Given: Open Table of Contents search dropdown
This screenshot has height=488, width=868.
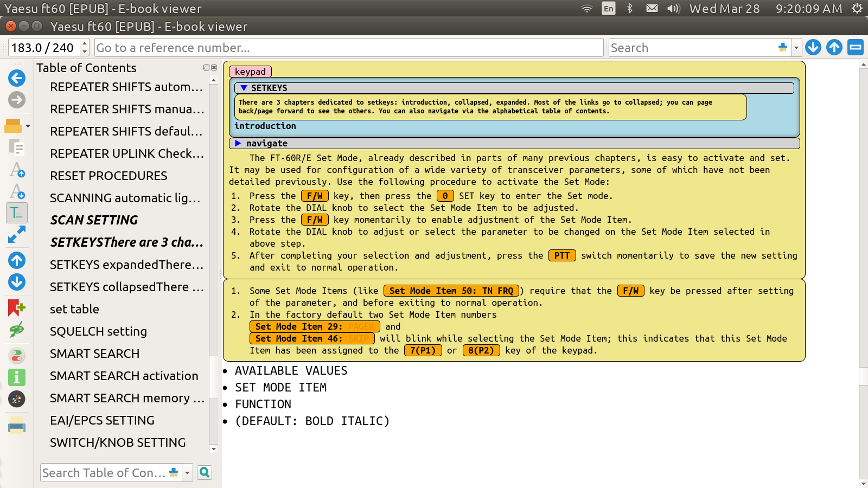Looking at the screenshot, I should [x=187, y=473].
